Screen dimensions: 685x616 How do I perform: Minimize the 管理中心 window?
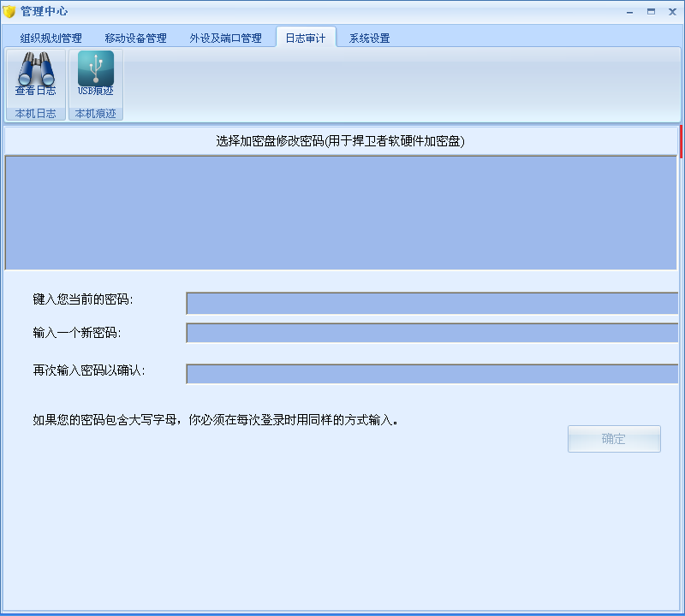pyautogui.click(x=631, y=12)
